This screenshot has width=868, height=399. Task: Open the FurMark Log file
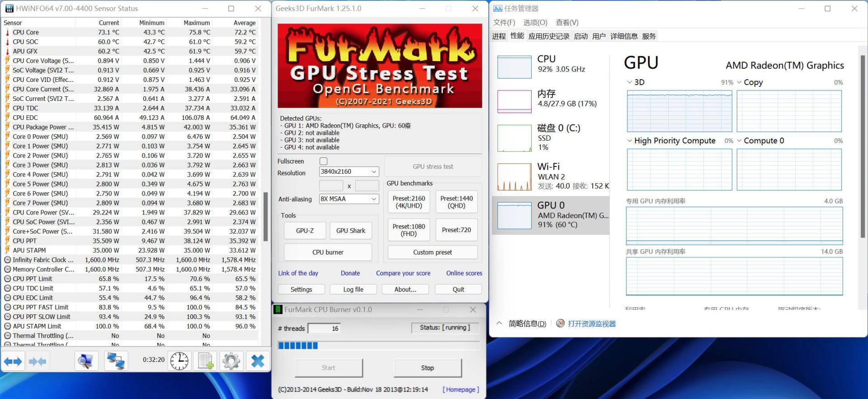click(353, 290)
